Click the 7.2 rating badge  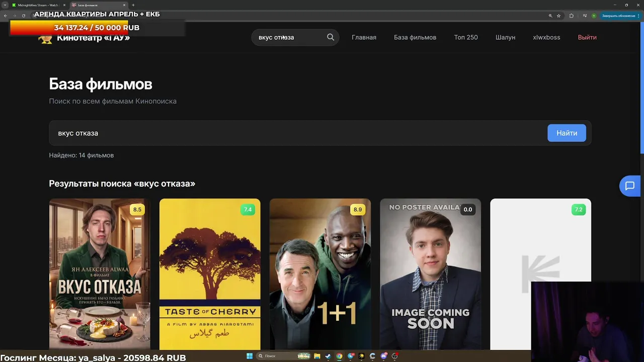(579, 210)
